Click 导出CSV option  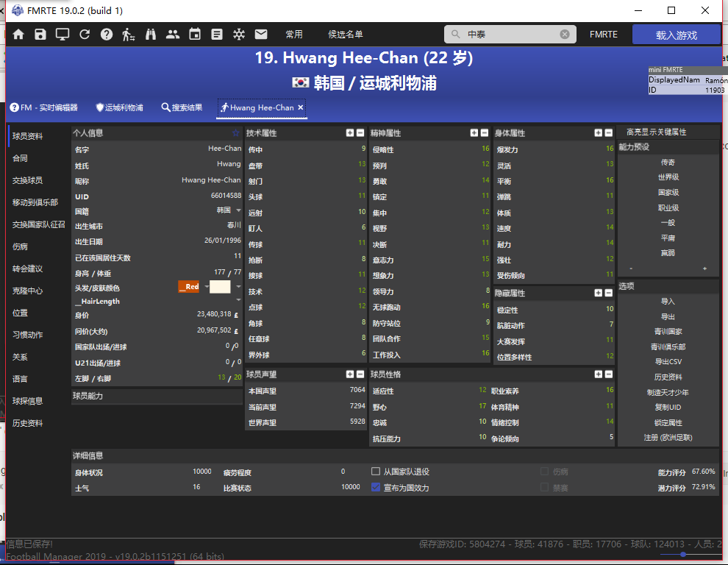click(668, 361)
